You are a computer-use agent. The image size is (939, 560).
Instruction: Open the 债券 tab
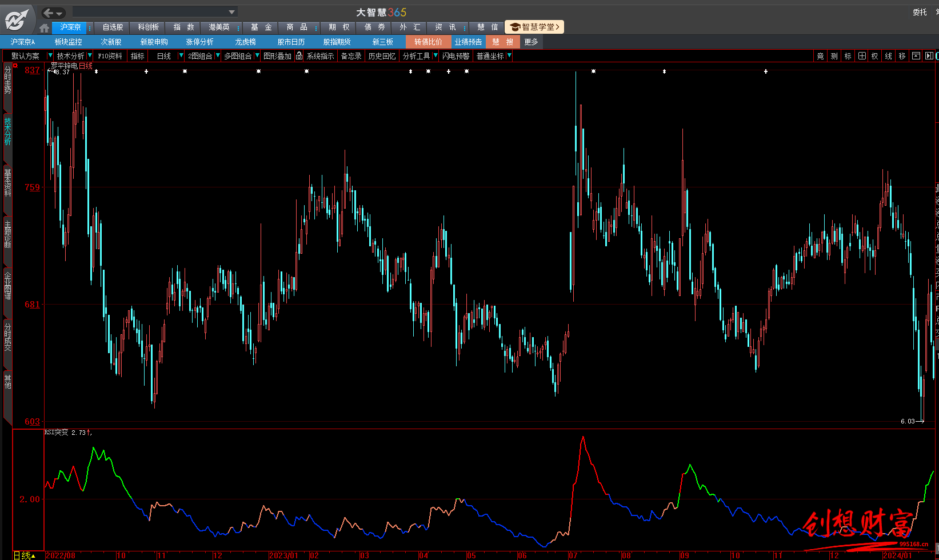tap(374, 27)
